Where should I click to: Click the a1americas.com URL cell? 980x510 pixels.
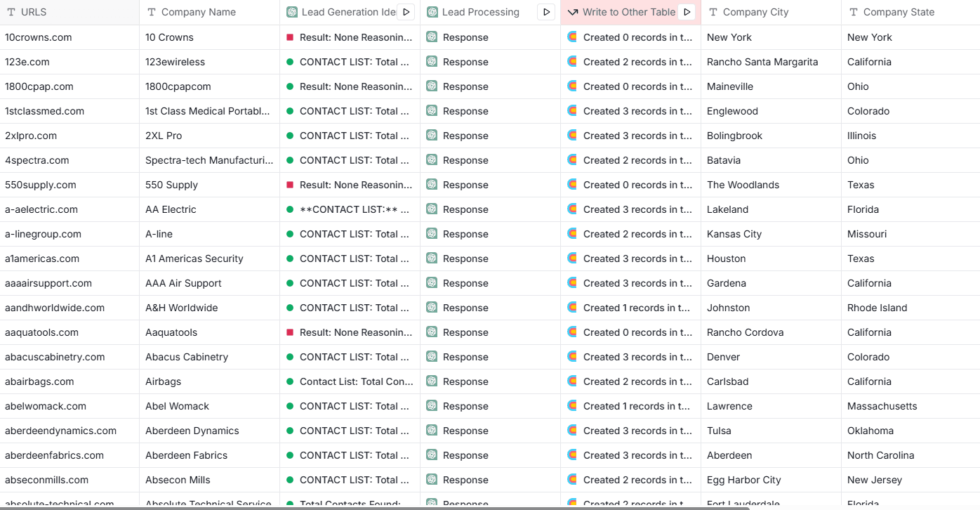coord(69,259)
